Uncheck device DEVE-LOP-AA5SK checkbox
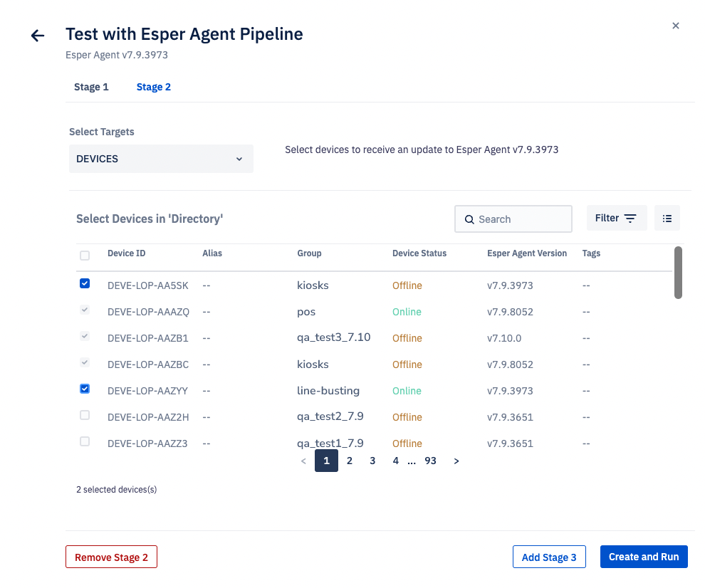705x588 pixels. coord(85,283)
